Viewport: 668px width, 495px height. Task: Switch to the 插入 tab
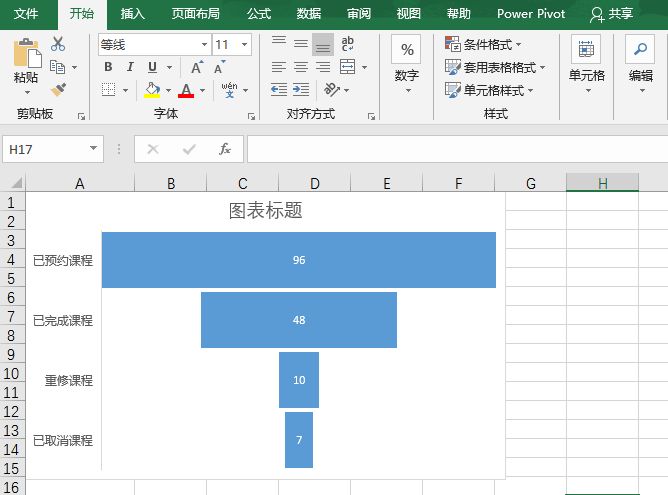(132, 14)
